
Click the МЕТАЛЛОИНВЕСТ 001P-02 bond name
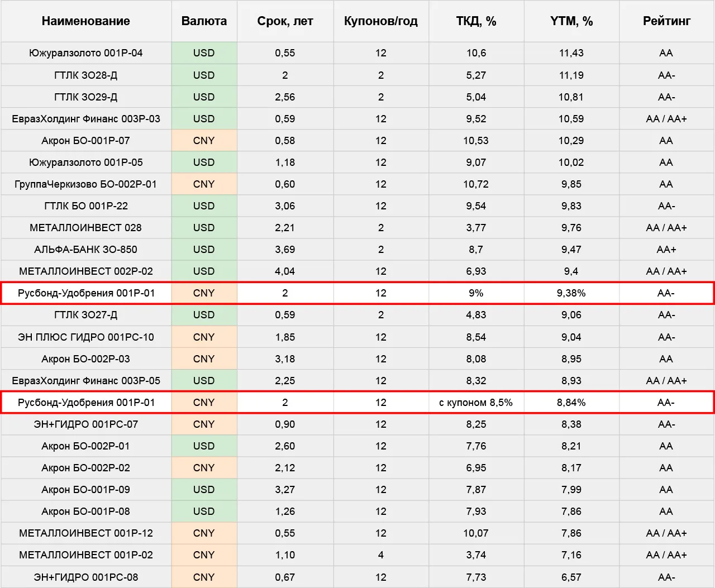(x=86, y=554)
